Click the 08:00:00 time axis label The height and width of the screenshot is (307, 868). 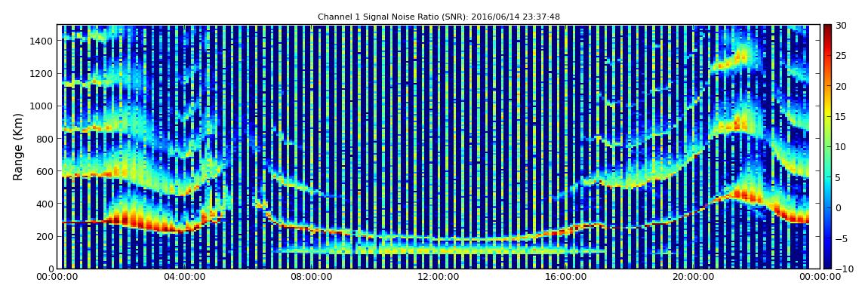310,277
